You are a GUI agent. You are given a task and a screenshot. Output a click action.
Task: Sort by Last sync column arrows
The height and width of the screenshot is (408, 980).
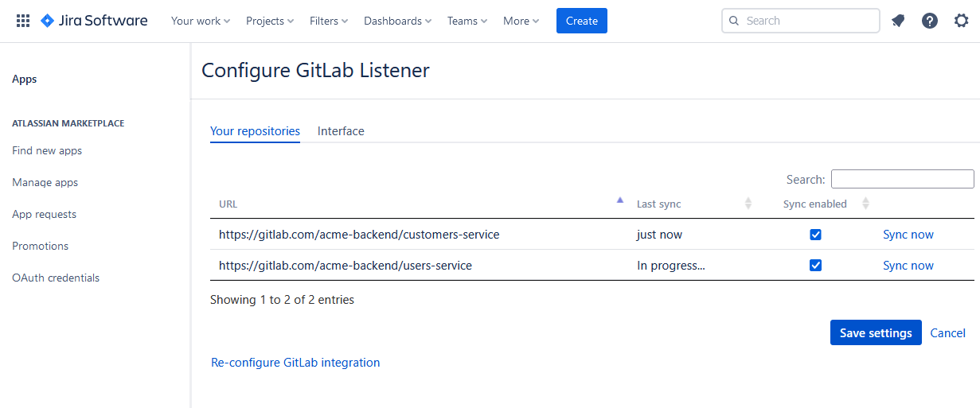coord(748,204)
